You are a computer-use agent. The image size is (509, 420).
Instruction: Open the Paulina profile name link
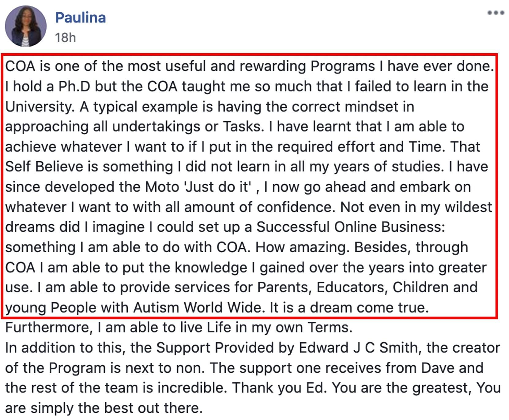(x=81, y=17)
